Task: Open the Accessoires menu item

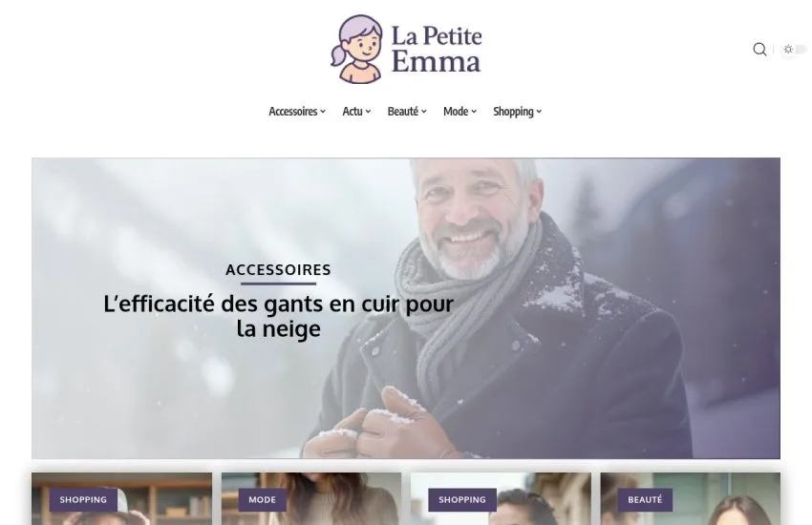Action: click(x=293, y=112)
